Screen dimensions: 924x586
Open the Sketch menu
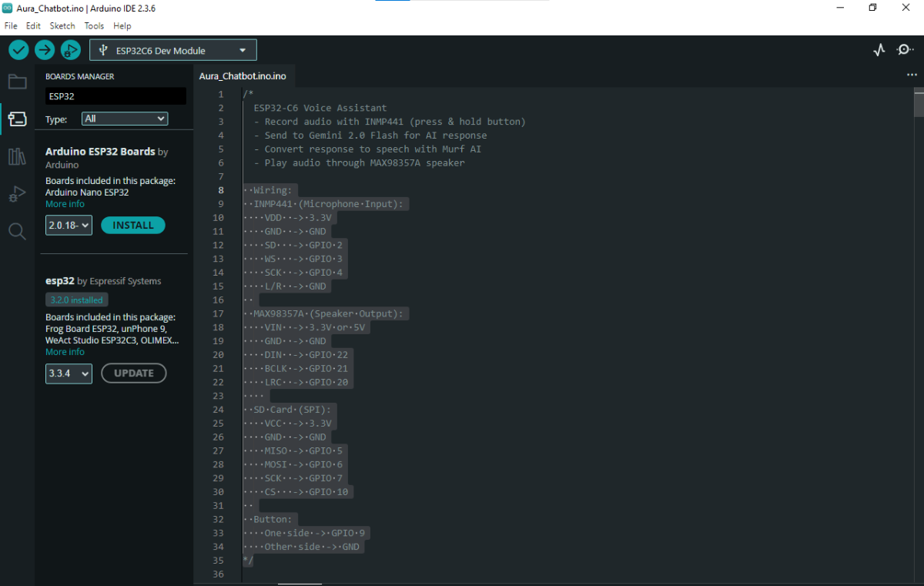[x=62, y=25]
